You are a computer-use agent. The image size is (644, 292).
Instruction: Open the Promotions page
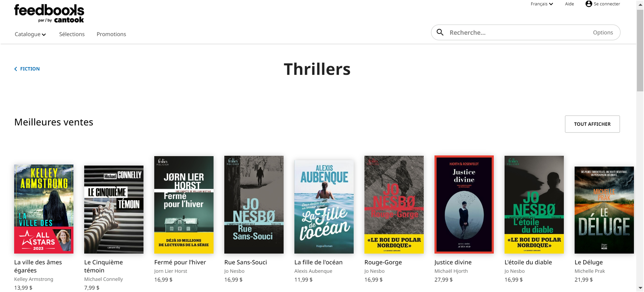pyautogui.click(x=111, y=34)
